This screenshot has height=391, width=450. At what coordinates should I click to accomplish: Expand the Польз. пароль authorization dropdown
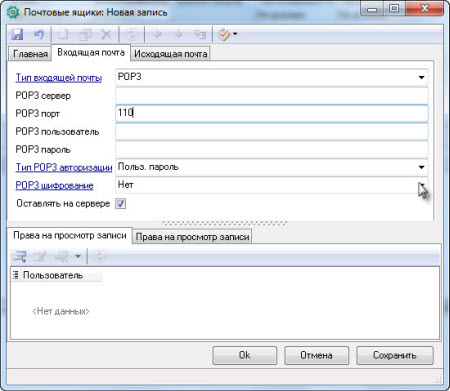pos(421,167)
